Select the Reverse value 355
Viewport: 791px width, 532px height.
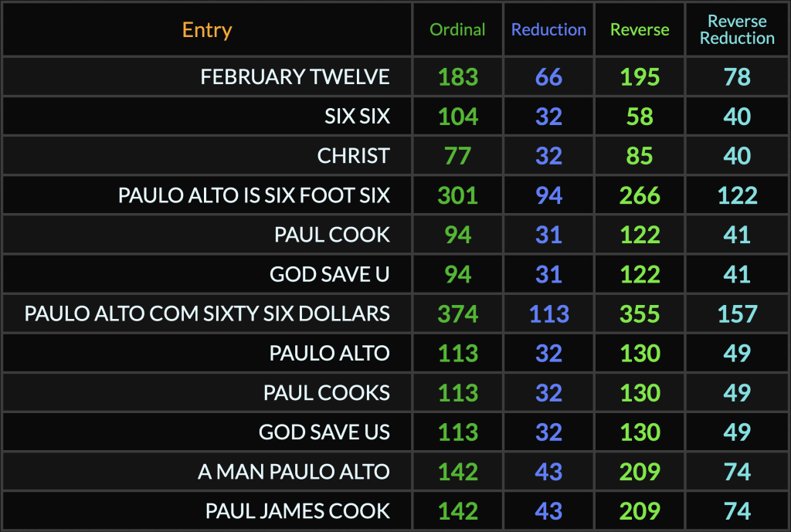click(x=640, y=313)
